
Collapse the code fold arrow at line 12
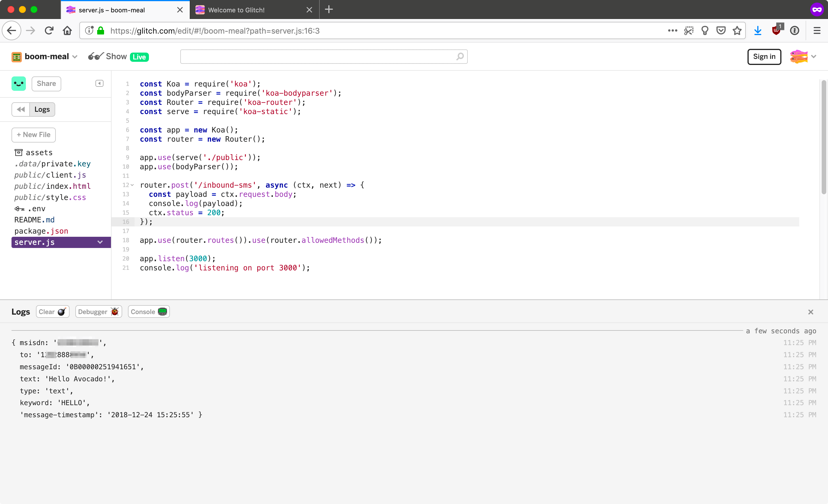click(132, 185)
